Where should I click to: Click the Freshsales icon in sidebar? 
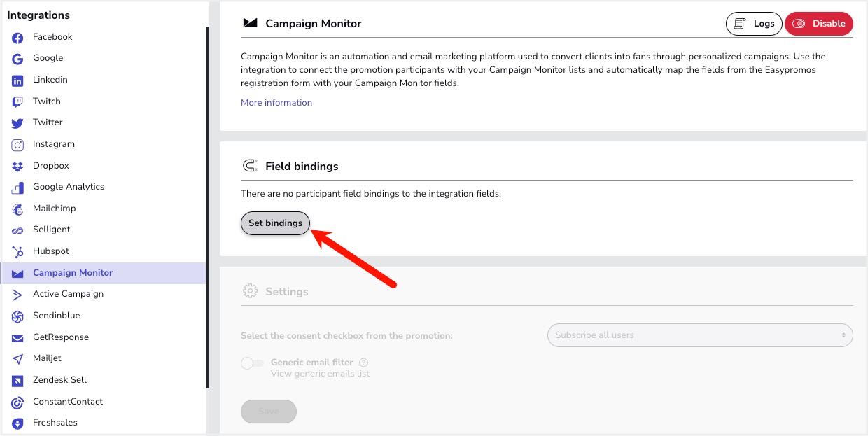click(17, 423)
